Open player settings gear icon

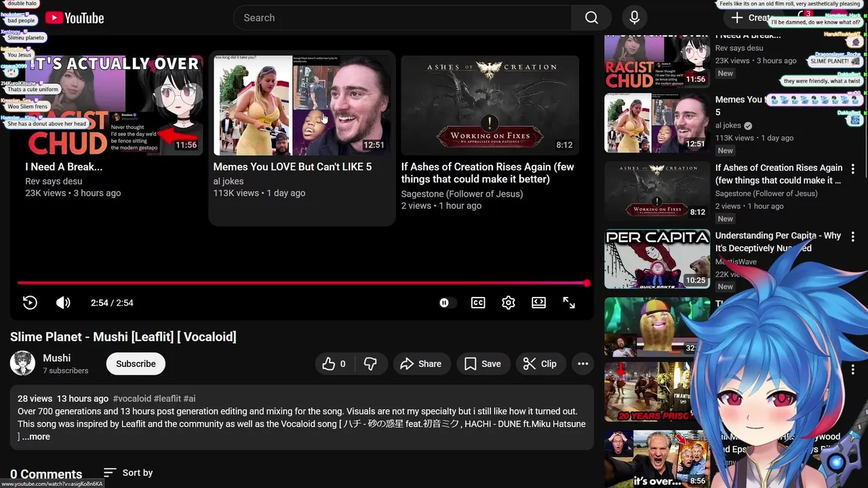click(x=509, y=303)
